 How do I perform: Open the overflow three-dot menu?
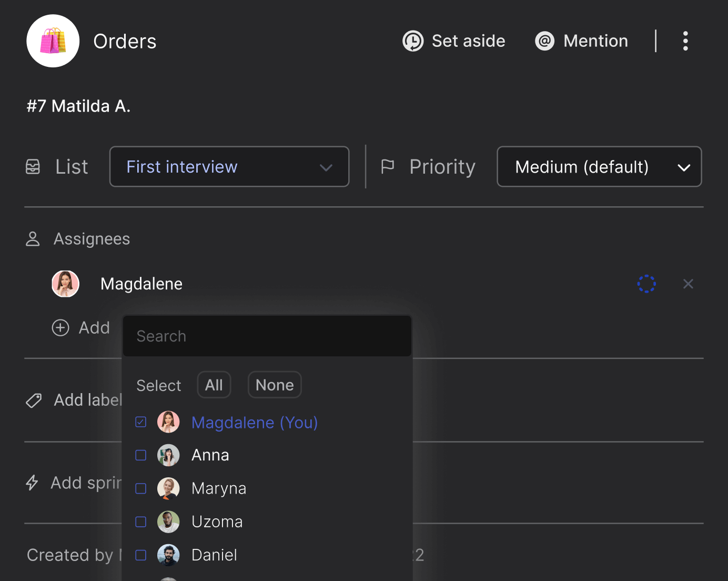point(685,41)
